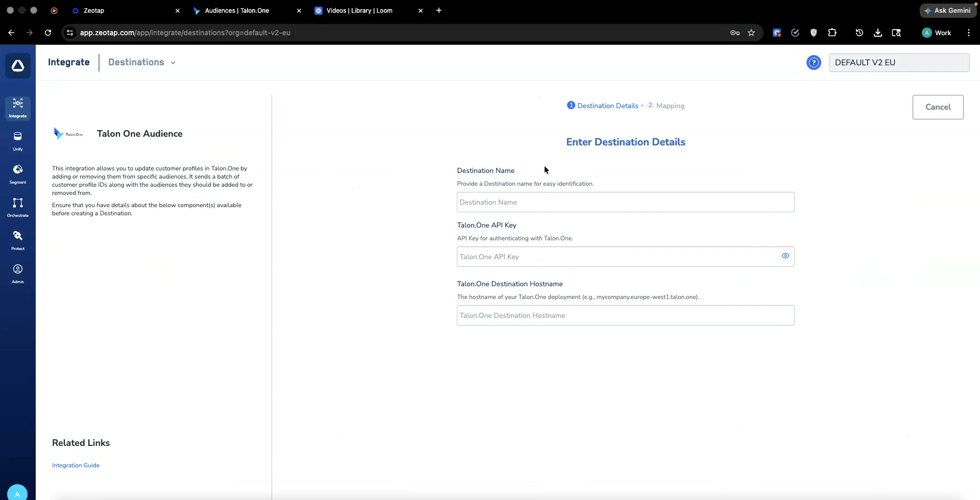Bookmark this page with the star
The width and height of the screenshot is (980, 500).
point(751,33)
